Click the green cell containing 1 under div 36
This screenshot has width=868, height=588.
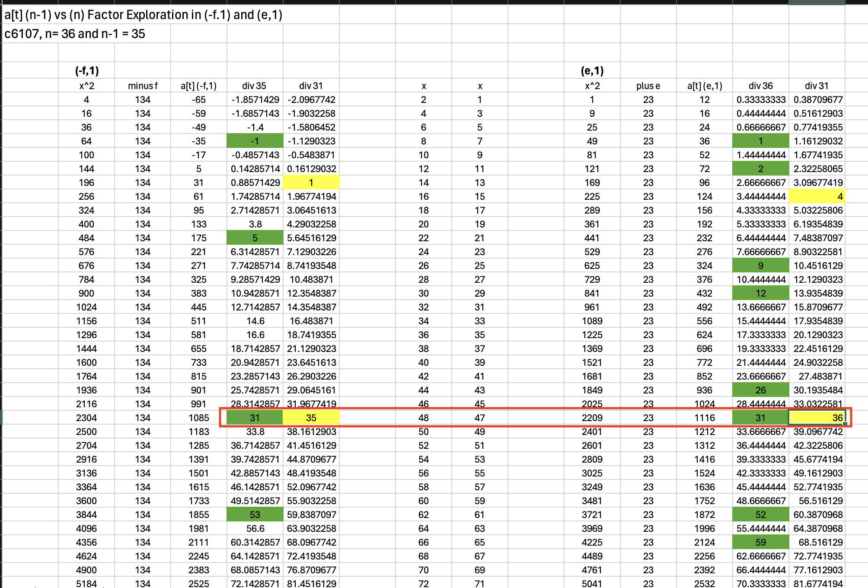[761, 141]
